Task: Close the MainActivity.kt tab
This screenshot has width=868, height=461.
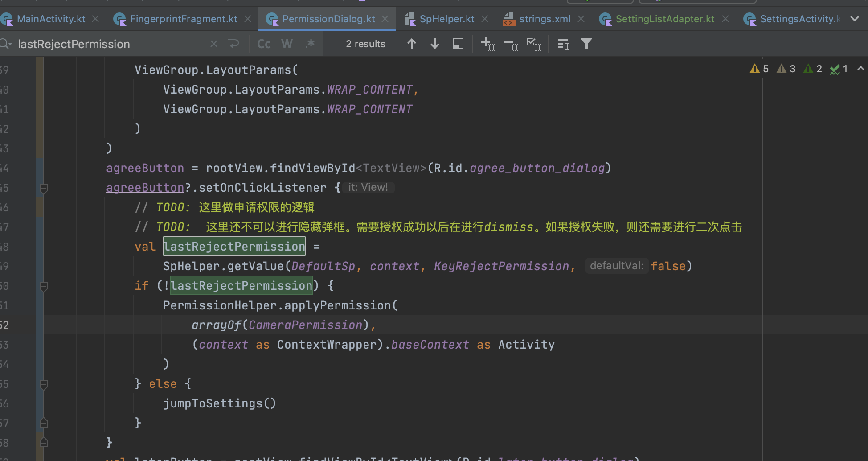Action: coord(95,19)
